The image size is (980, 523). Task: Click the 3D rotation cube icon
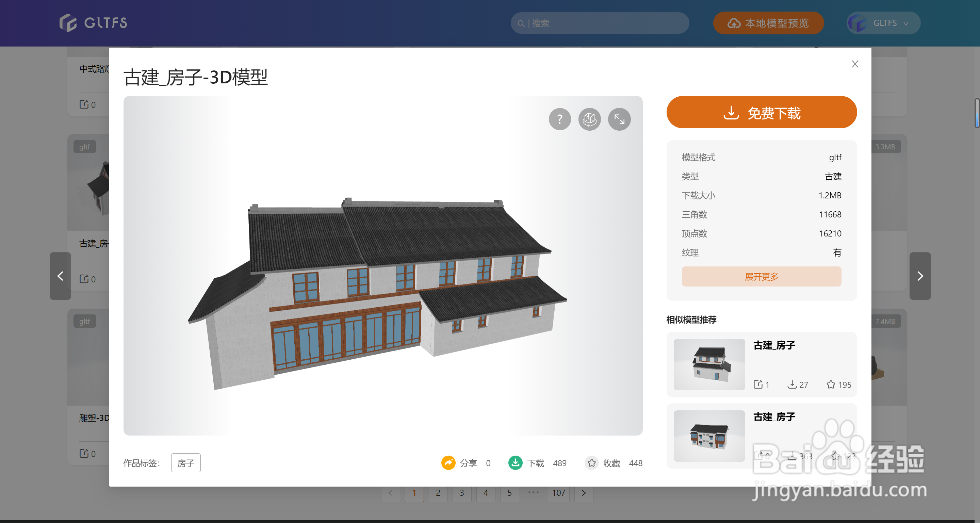589,119
